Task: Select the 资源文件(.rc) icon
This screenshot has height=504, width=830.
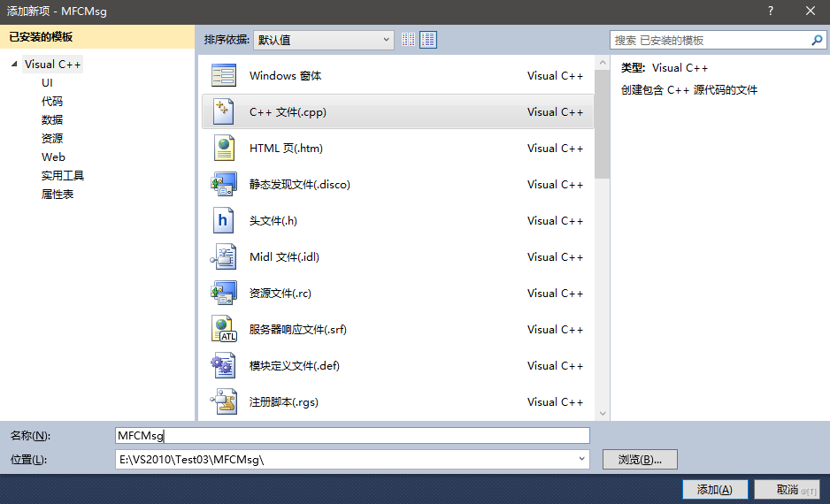Action: [223, 293]
